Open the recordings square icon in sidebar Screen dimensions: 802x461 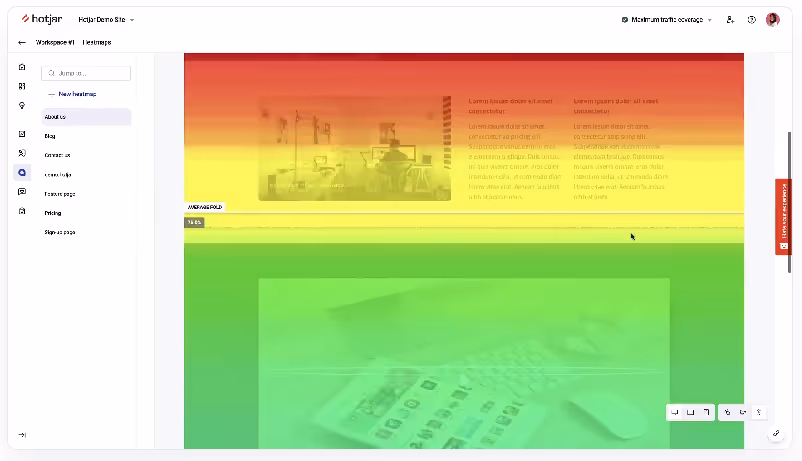click(22, 134)
